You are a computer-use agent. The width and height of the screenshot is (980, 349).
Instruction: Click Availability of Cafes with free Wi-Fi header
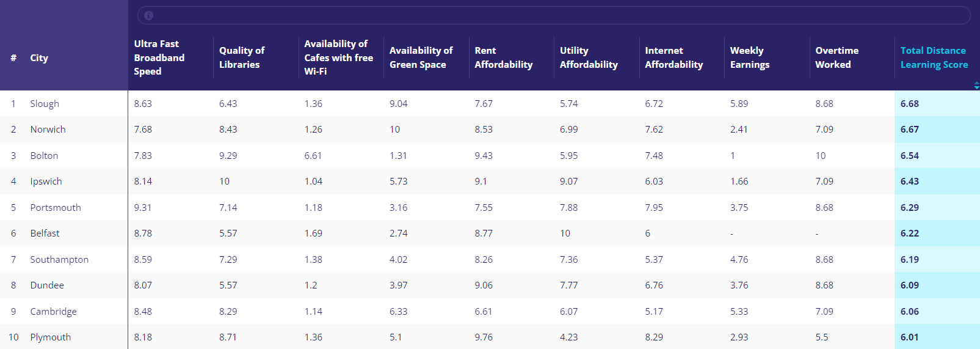coord(338,57)
